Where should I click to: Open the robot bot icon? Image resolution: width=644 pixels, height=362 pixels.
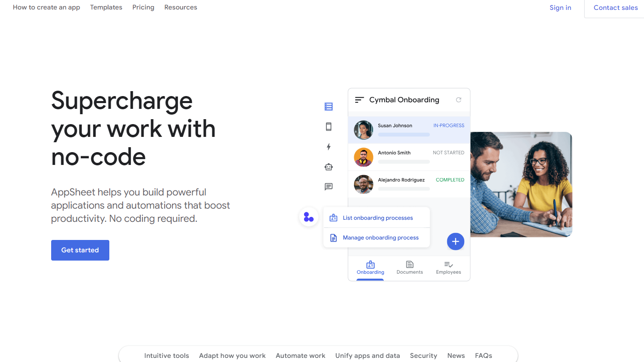pyautogui.click(x=328, y=167)
